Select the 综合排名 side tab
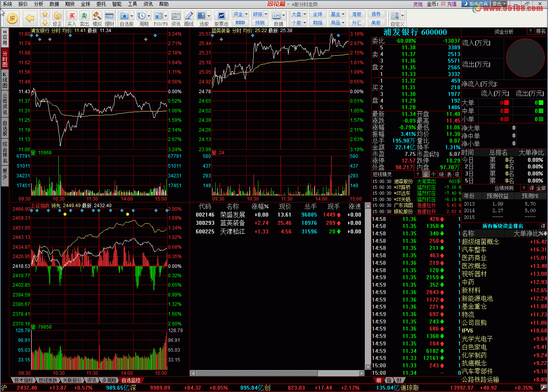 pos(5,152)
